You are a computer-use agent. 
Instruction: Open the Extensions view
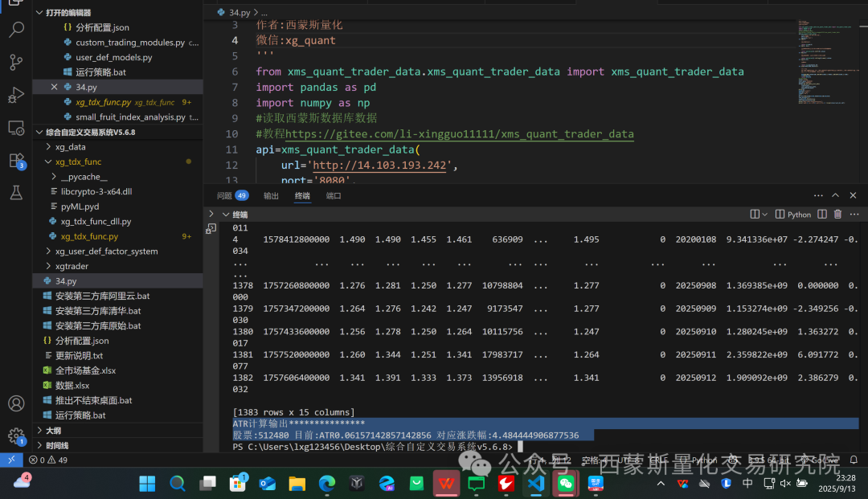coord(17,161)
